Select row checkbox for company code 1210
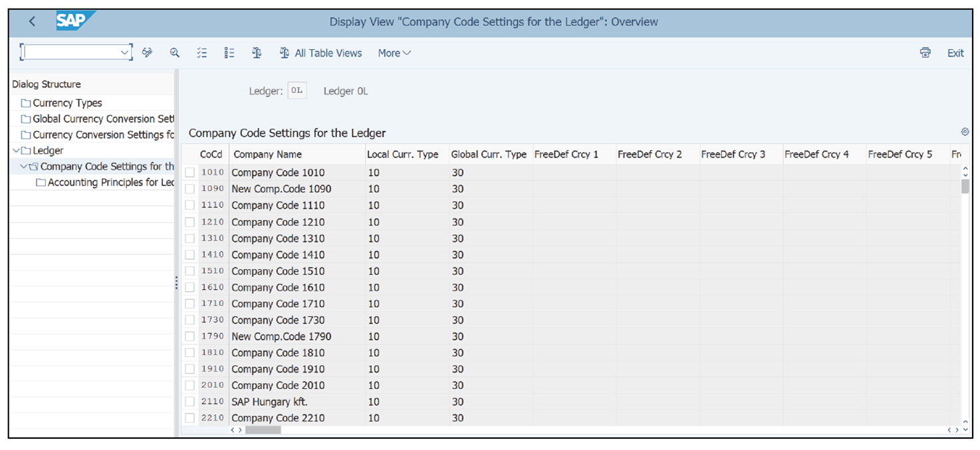 190,222
